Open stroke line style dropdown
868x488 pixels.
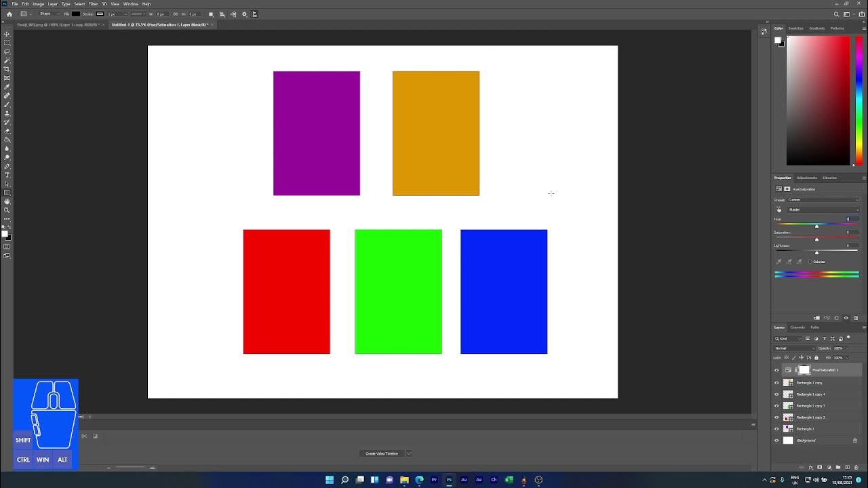(x=138, y=14)
